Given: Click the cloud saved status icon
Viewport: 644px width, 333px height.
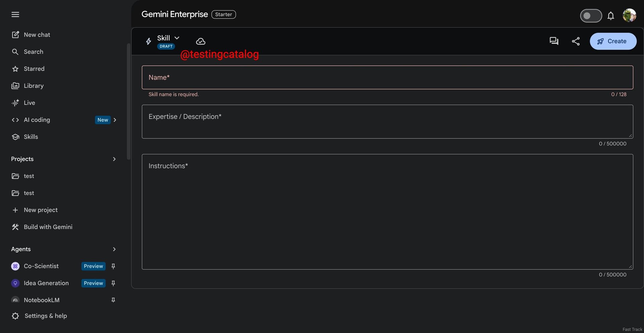Looking at the screenshot, I should click(x=201, y=41).
